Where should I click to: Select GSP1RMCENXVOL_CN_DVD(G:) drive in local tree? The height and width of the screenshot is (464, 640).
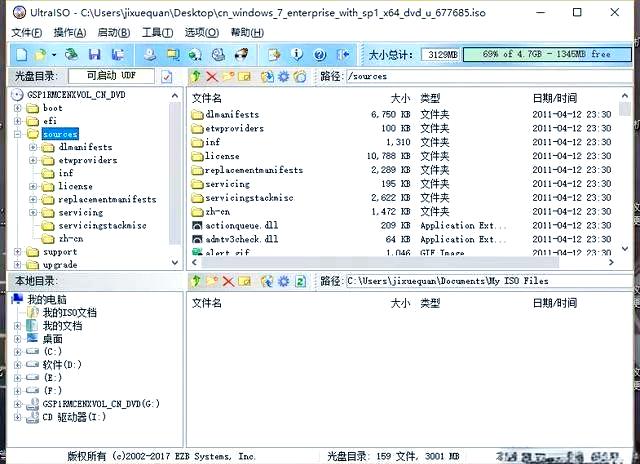point(101,404)
